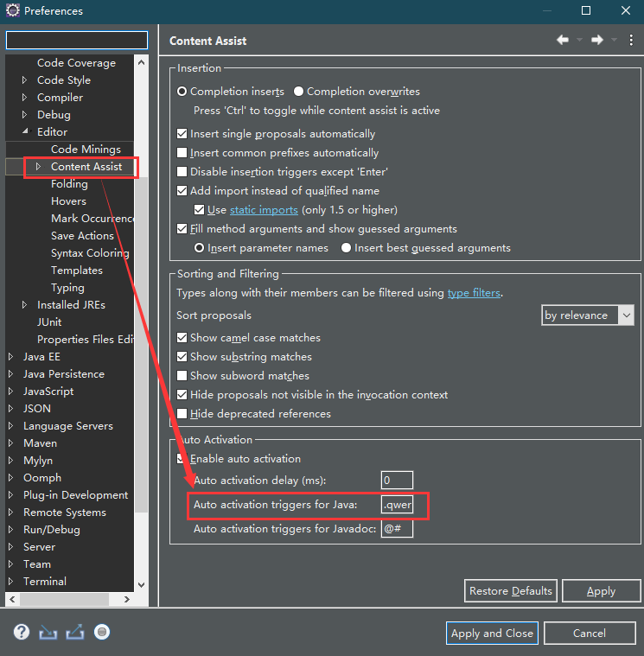This screenshot has height=656, width=644.
Task: Enable Disable insertion triggers except Enter
Action: tap(182, 171)
